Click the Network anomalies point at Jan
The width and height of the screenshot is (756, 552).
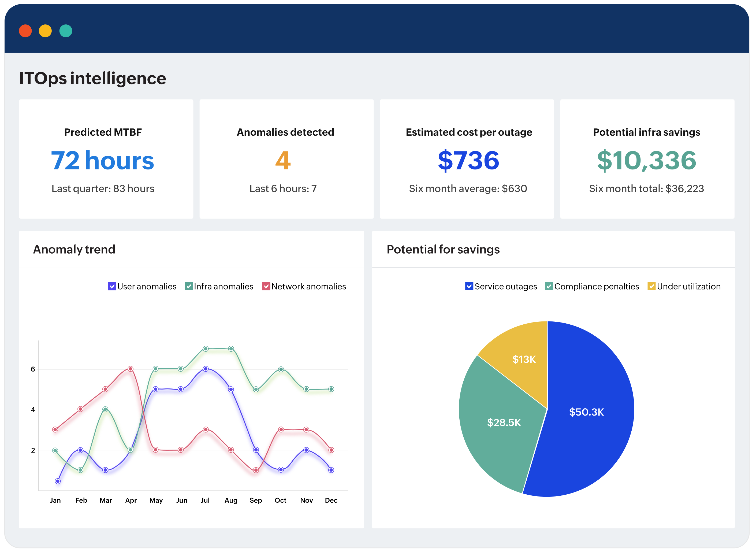click(55, 430)
